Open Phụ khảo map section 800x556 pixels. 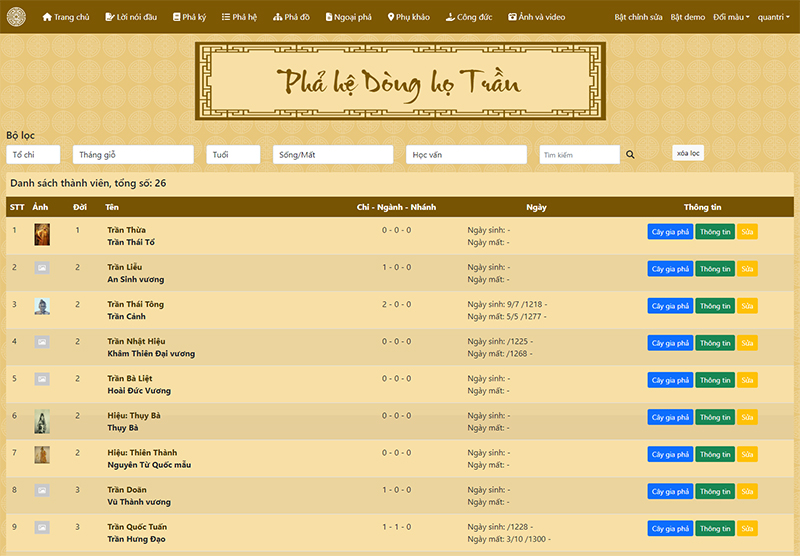tap(410, 17)
